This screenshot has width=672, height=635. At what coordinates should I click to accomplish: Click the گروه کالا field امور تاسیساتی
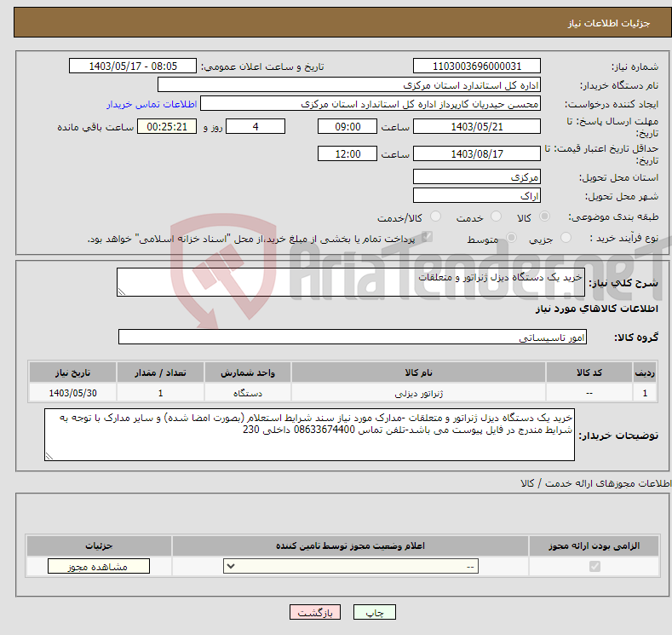[x=353, y=337]
